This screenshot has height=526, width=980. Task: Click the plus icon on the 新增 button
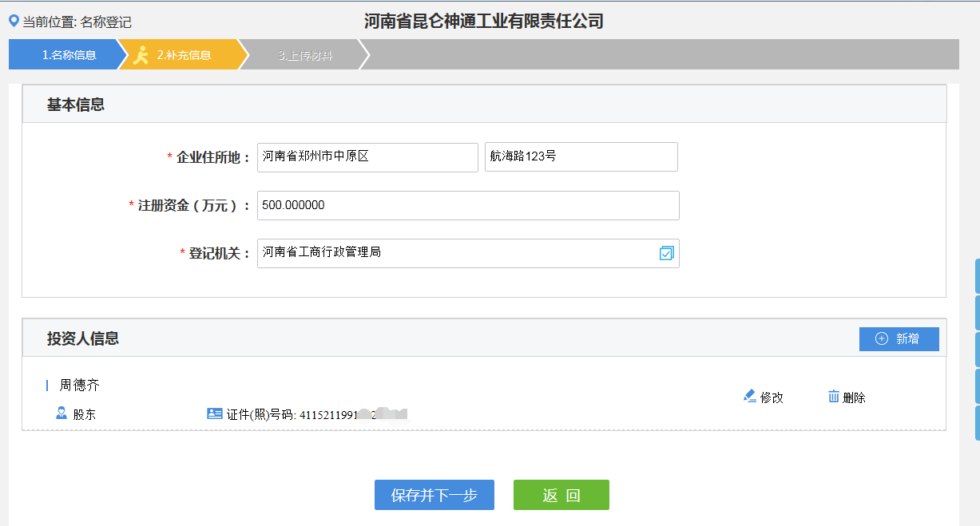[879, 338]
